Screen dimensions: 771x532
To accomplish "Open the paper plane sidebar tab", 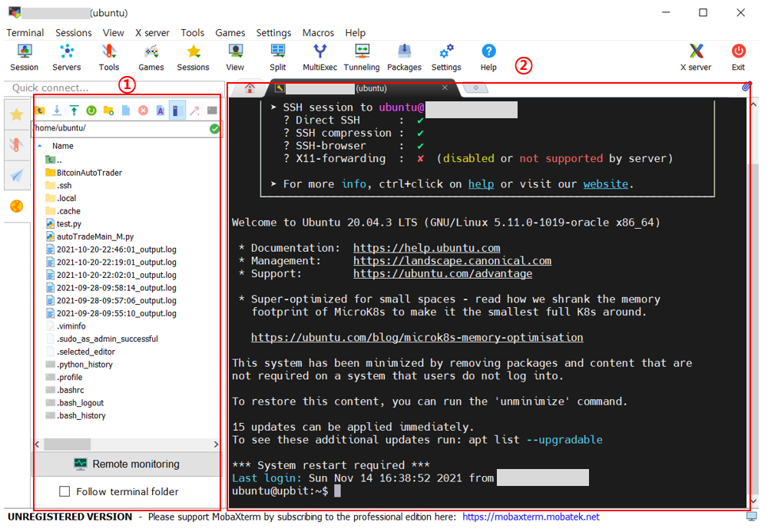I will 17,175.
